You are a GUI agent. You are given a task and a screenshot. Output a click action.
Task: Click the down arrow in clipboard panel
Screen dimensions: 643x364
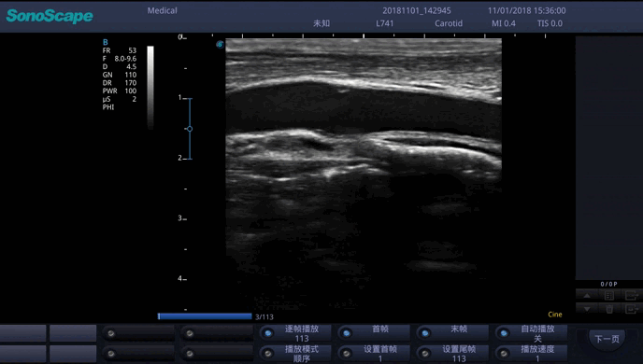pos(587,309)
